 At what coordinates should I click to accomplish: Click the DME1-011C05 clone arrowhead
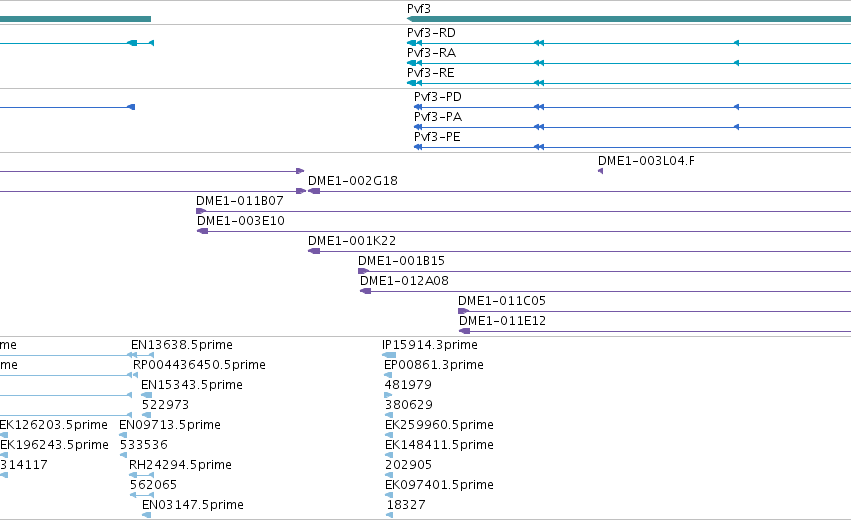click(x=463, y=312)
